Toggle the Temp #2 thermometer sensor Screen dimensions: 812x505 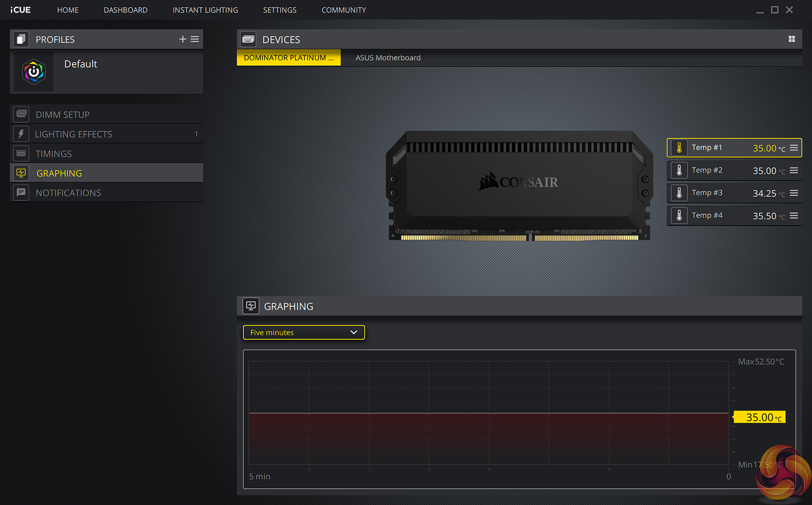(679, 170)
